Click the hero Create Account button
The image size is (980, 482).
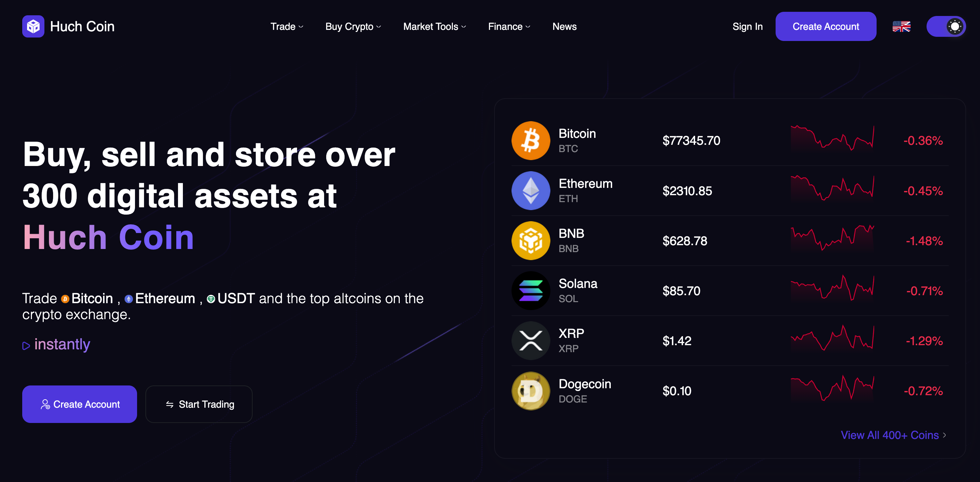coord(79,404)
